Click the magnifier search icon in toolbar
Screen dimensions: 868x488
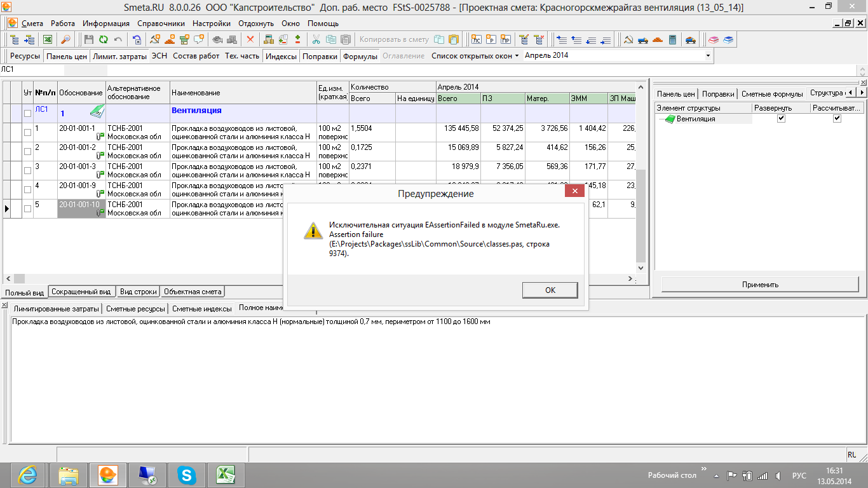pos(65,39)
